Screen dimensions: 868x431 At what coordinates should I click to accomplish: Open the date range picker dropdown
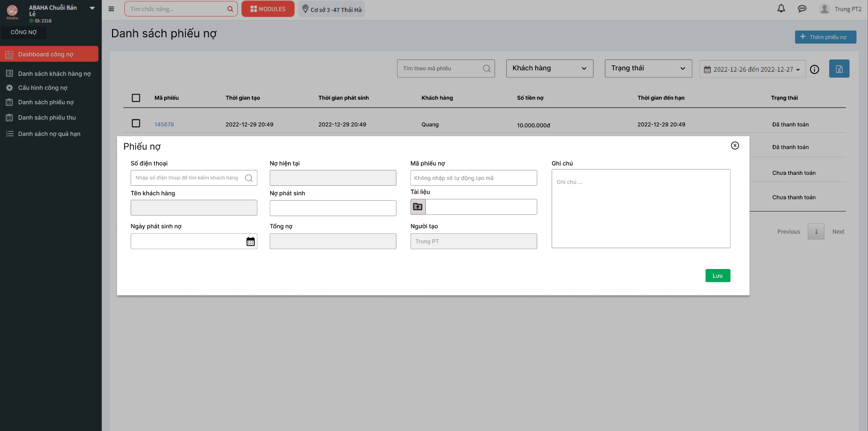click(x=752, y=69)
